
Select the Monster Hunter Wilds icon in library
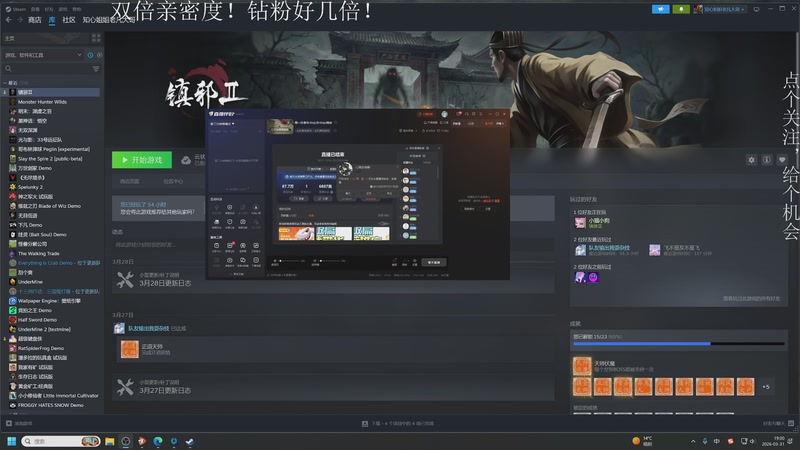13,102
